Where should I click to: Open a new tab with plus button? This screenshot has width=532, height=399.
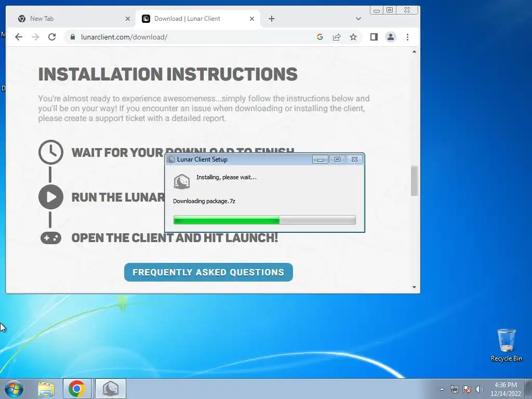271,19
